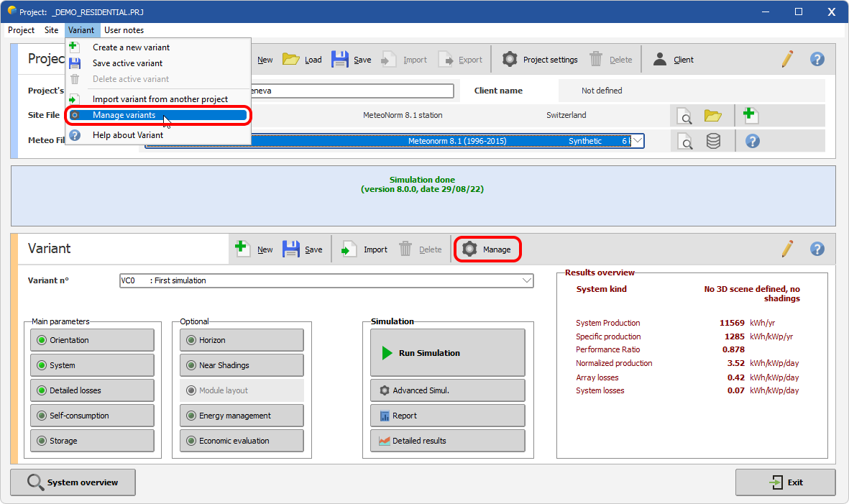Add a new site with green plus icon
The height and width of the screenshot is (504, 849).
pyautogui.click(x=751, y=115)
